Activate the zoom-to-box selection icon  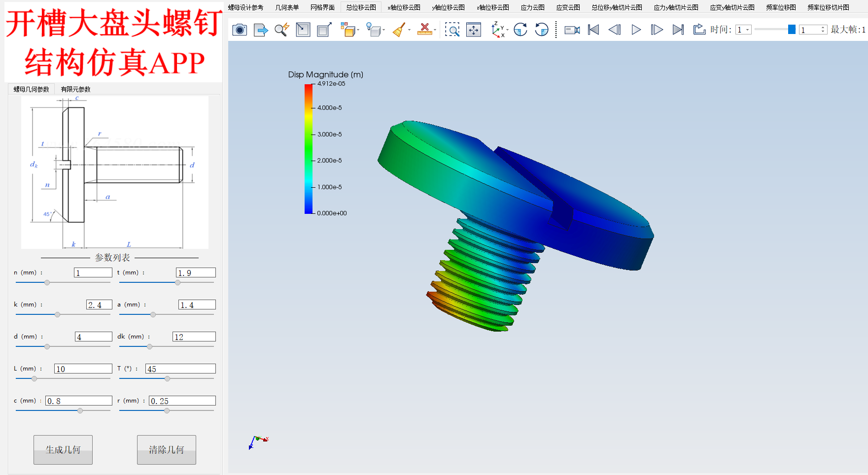pos(452,30)
